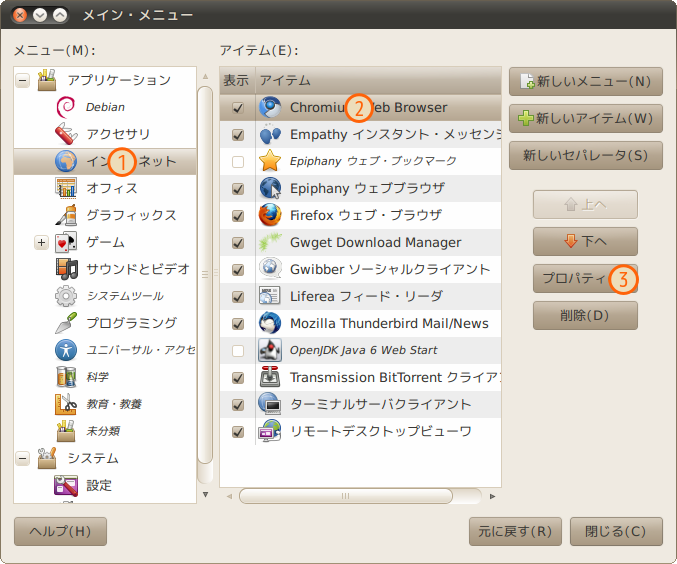Collapse the アプリケーション tree node
677x564 pixels.
pos(23,80)
